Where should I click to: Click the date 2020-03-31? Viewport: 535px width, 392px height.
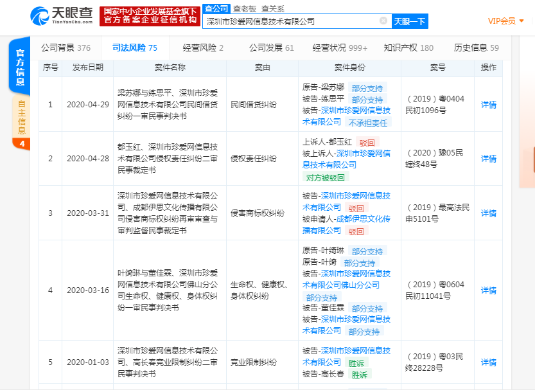(x=88, y=213)
